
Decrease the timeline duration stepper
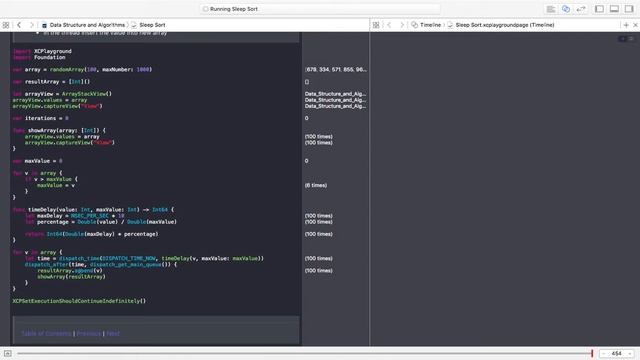coord(604,353)
